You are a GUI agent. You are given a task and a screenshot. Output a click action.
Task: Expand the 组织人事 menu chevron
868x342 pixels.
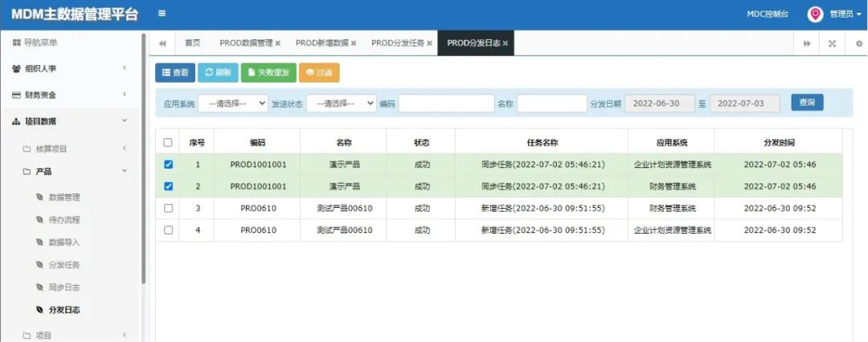[x=125, y=68]
